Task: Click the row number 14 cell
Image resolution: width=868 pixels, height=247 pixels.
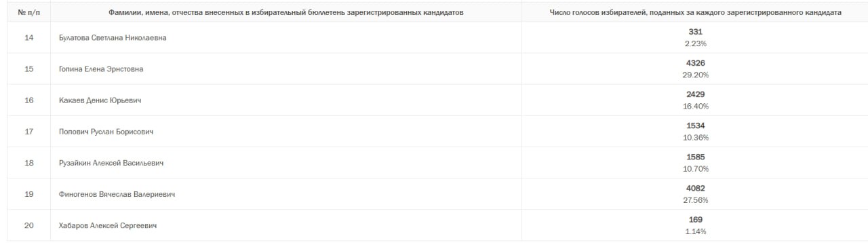Action: [29, 38]
